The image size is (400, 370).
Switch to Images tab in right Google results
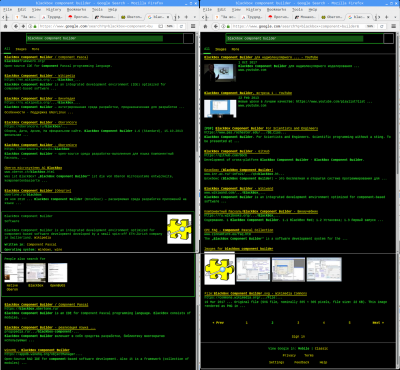[x=221, y=49]
